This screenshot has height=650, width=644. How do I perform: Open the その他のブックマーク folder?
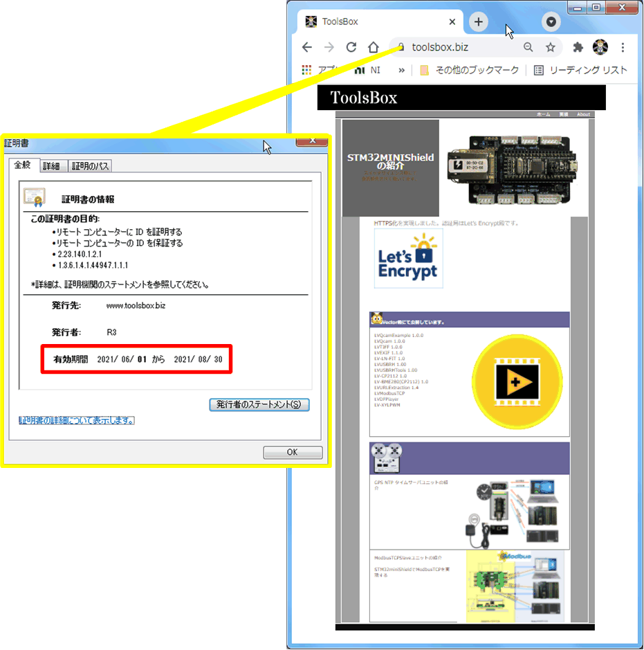pos(469,70)
